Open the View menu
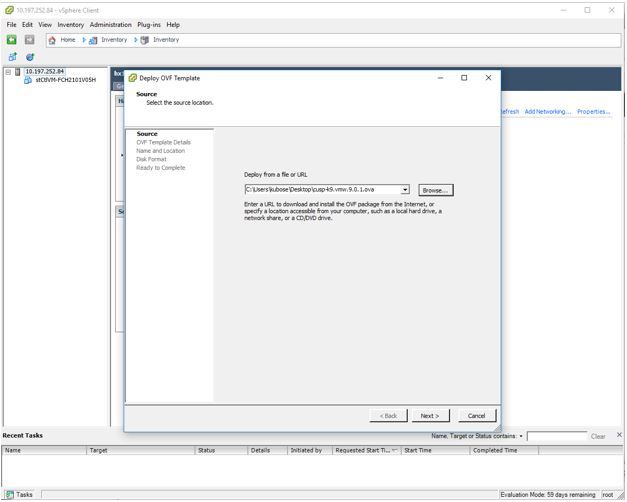 45,25
